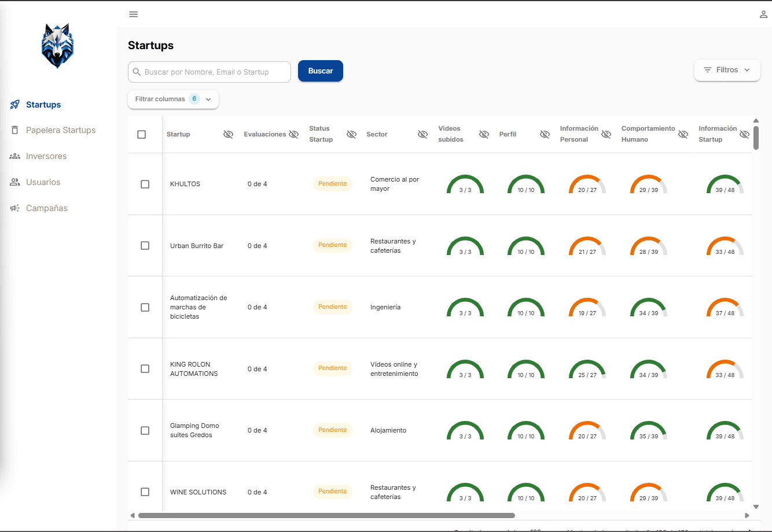This screenshot has height=532, width=772.
Task: Hide the Comportamiento Humano column
Action: pyautogui.click(x=683, y=134)
